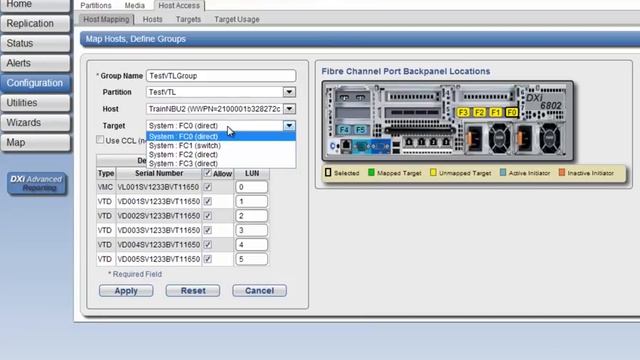
Task: Collapse the Target dropdown arrow
Action: 289,125
